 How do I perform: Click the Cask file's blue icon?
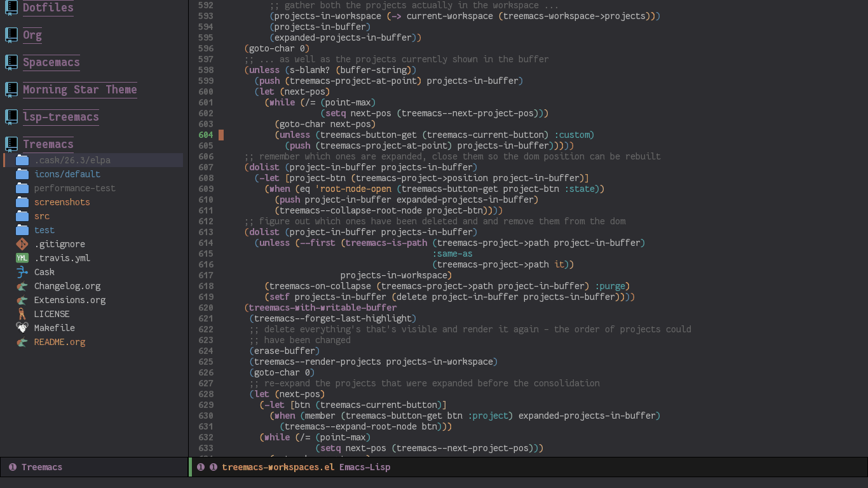22,272
